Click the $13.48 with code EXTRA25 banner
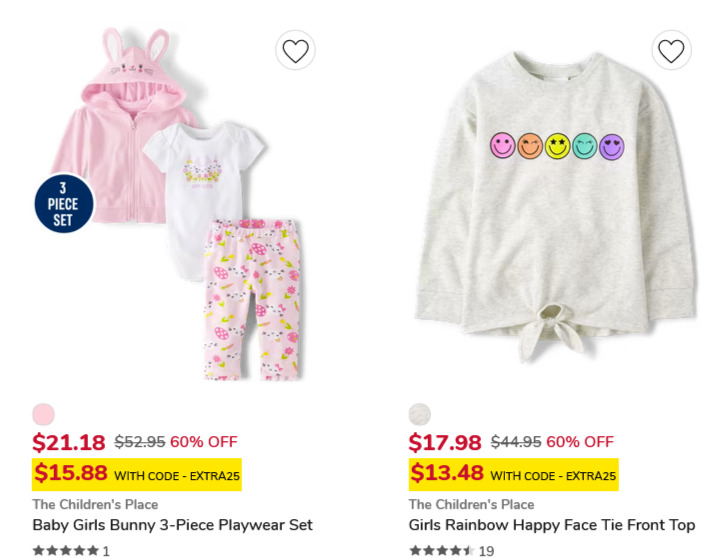 513,474
